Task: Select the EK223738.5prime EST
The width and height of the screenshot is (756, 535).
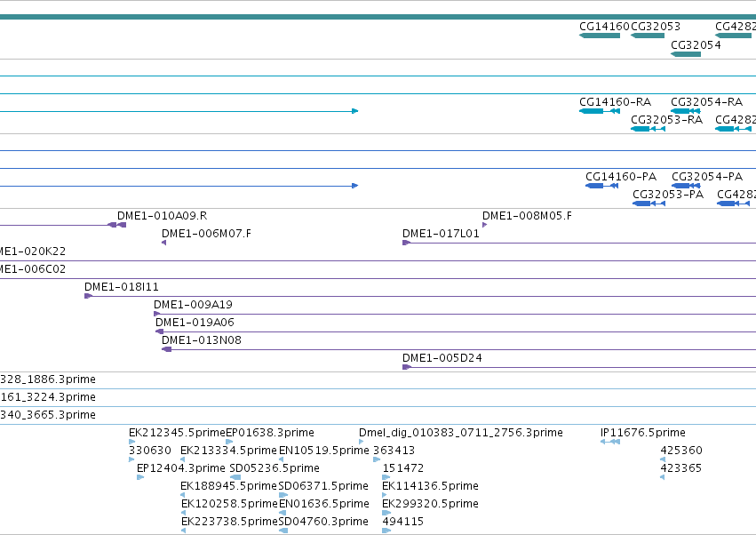Action: point(184,531)
